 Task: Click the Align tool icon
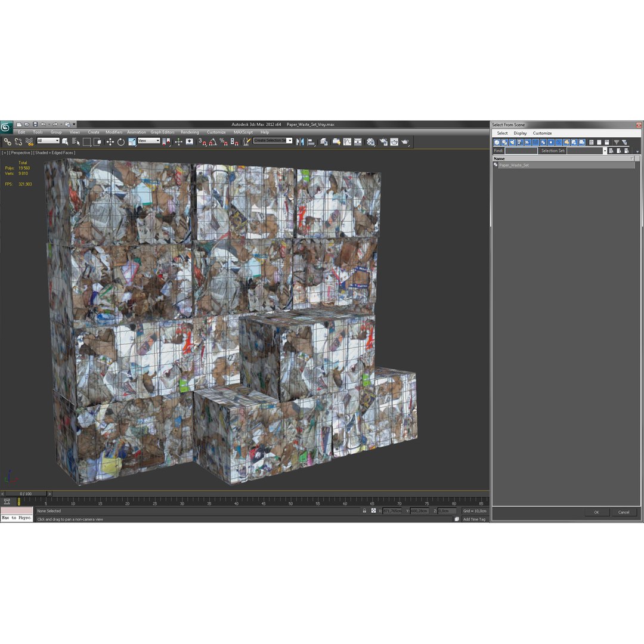click(311, 142)
